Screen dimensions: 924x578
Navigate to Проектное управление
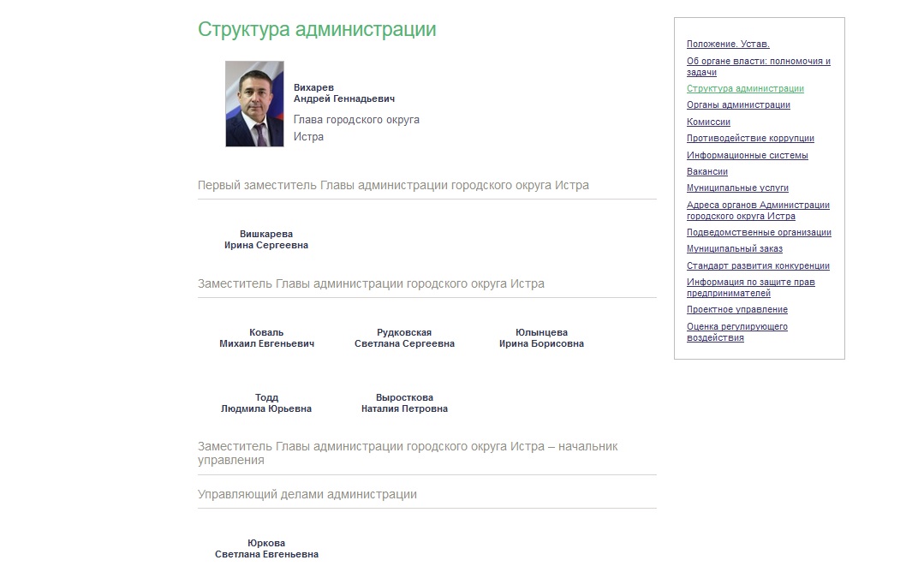point(737,310)
